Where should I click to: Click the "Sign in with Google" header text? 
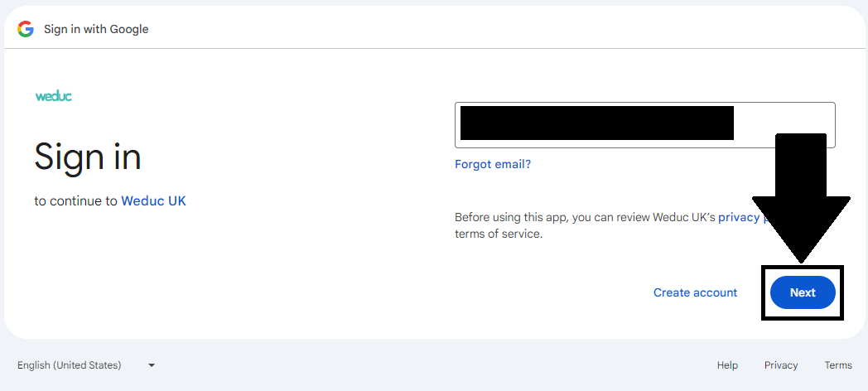(96, 29)
